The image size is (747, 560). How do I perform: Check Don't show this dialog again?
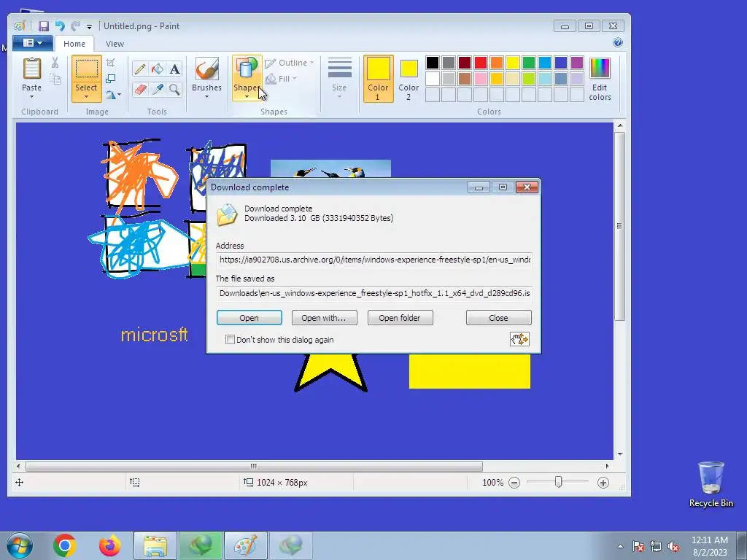[x=230, y=340]
